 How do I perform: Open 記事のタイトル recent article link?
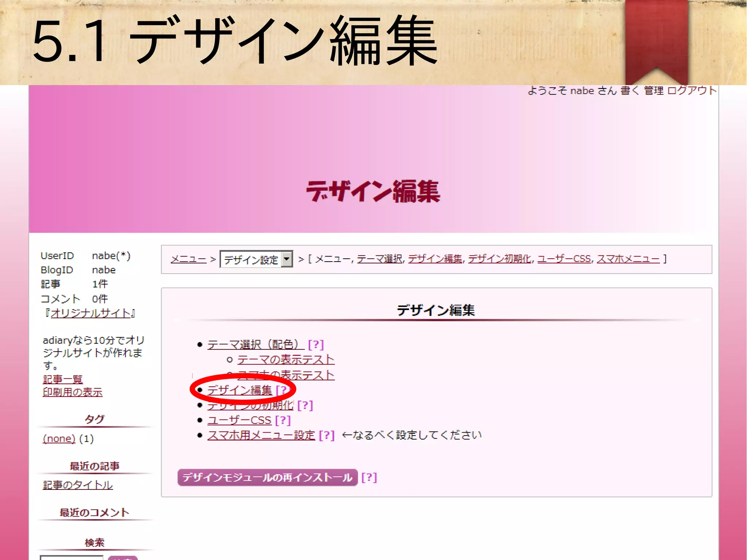[78, 485]
